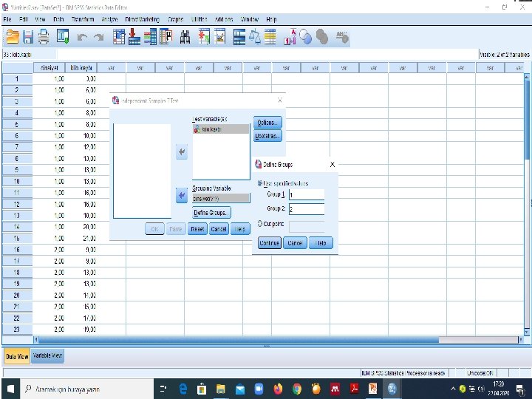Open PowerPoint from the taskbar
This screenshot has width=532, height=399.
(x=373, y=389)
